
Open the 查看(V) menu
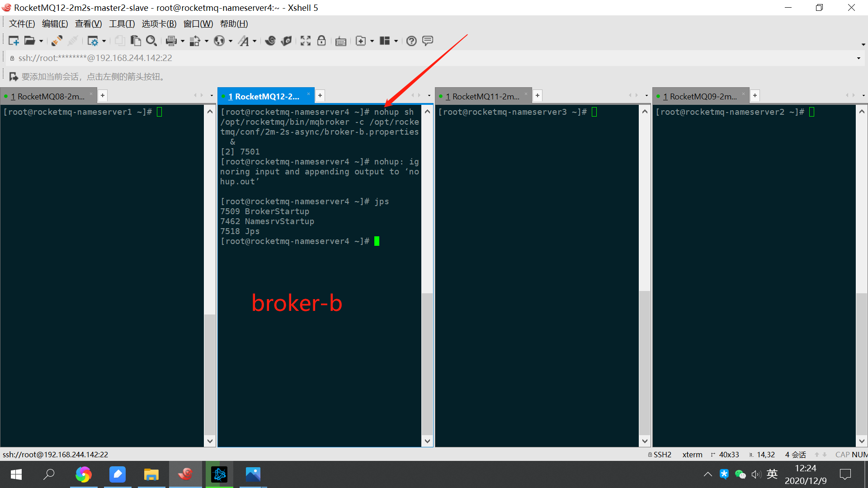88,24
